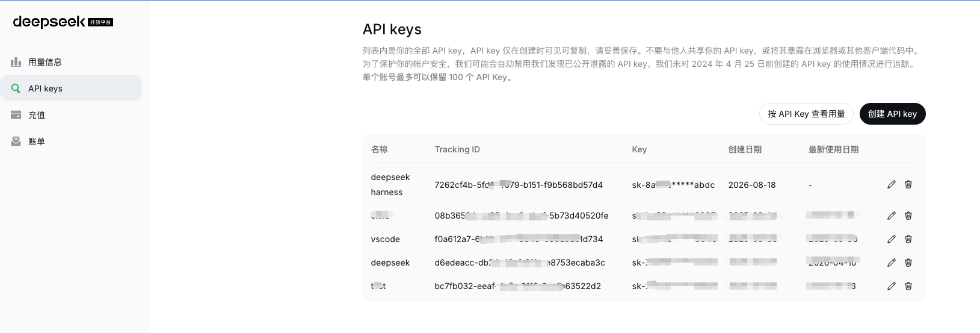Click the usage info bar chart icon

point(16,62)
